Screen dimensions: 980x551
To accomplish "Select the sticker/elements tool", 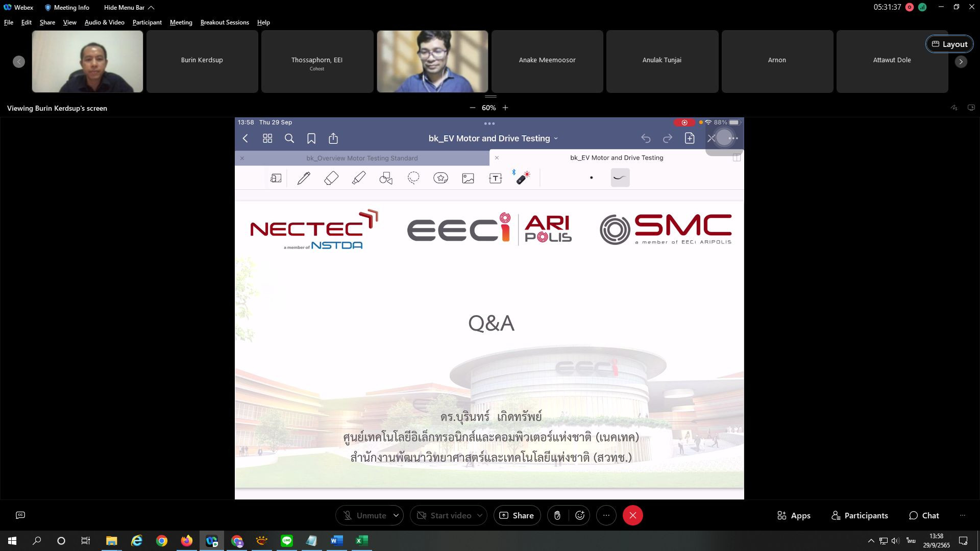I will [441, 178].
